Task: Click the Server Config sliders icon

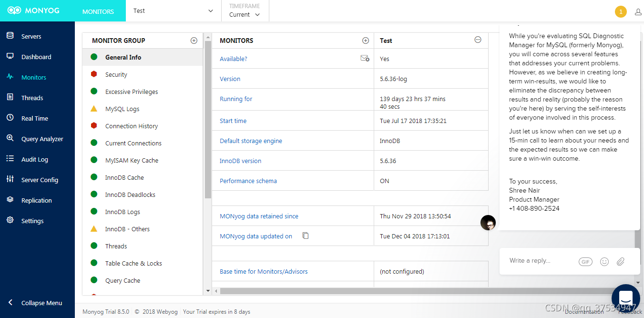Action: point(10,179)
